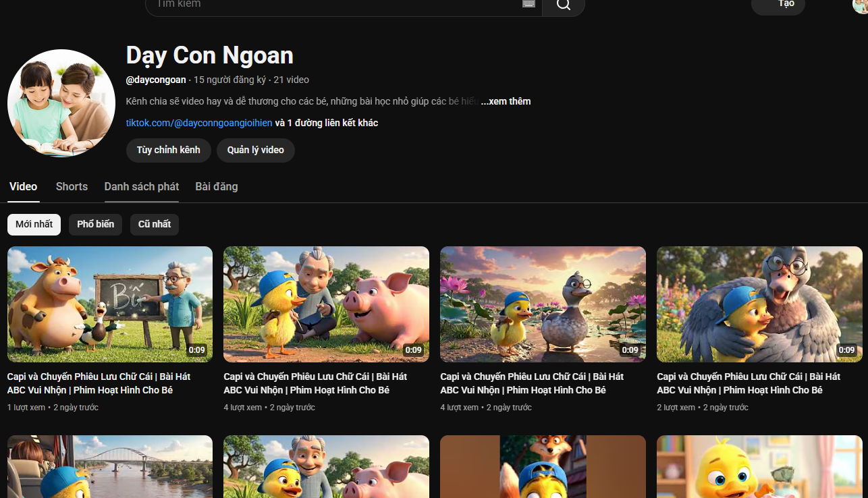Viewport: 868px width, 498px height.
Task: Open video thumbnail of bird hugging duckling
Action: [759, 304]
